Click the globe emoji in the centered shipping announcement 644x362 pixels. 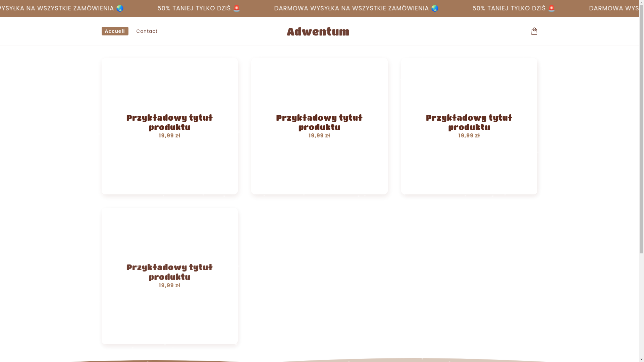click(x=435, y=8)
